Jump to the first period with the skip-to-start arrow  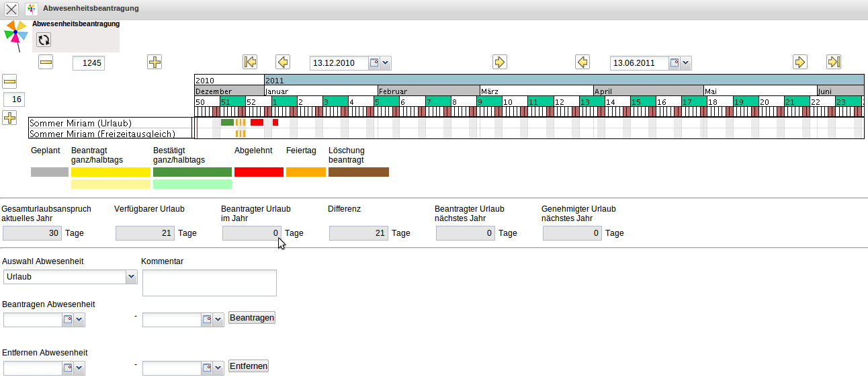pyautogui.click(x=250, y=62)
